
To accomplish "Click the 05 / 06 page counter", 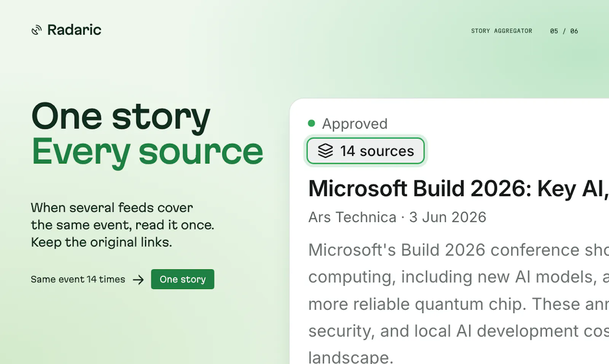I will pos(564,31).
